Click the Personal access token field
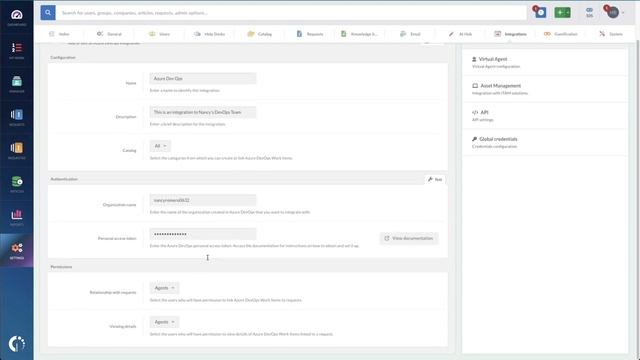This screenshot has height=360, width=640. [203, 234]
